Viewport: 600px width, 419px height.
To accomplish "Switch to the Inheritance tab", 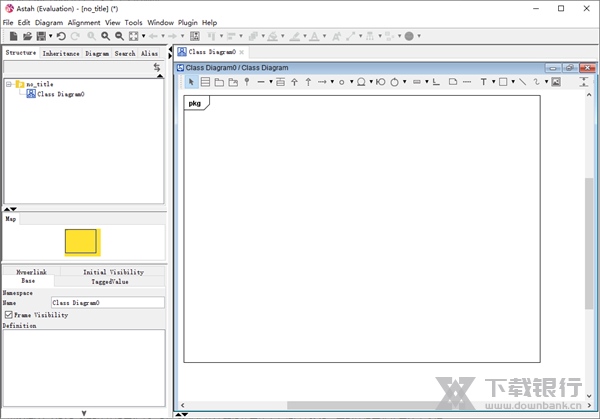I will [x=61, y=53].
